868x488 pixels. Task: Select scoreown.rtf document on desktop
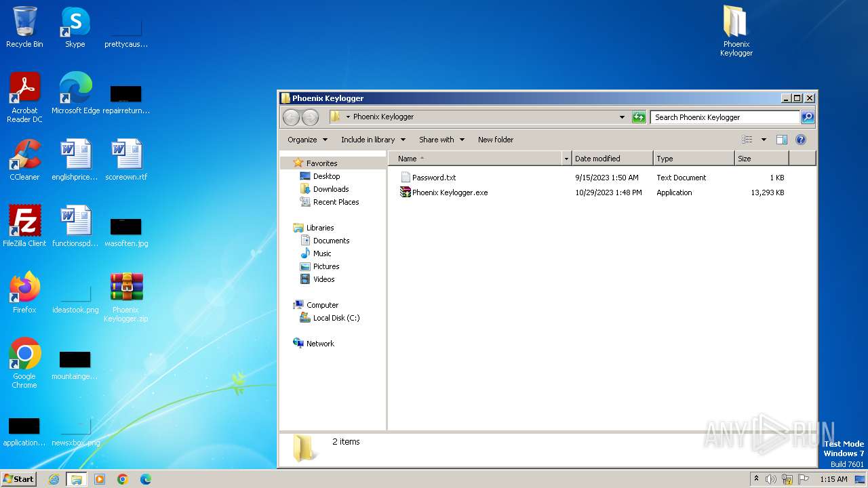(x=126, y=160)
